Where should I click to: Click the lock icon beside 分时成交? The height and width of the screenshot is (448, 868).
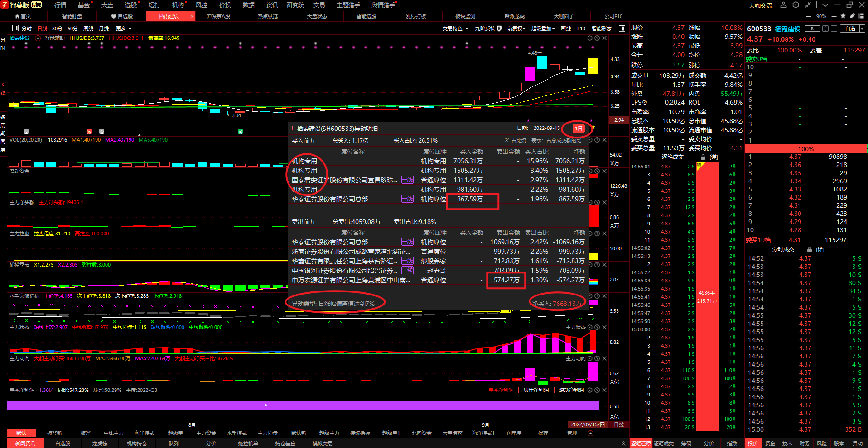pyautogui.click(x=810, y=249)
